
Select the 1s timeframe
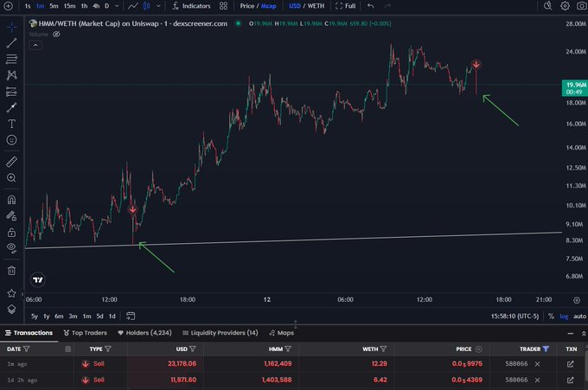[x=28, y=6]
